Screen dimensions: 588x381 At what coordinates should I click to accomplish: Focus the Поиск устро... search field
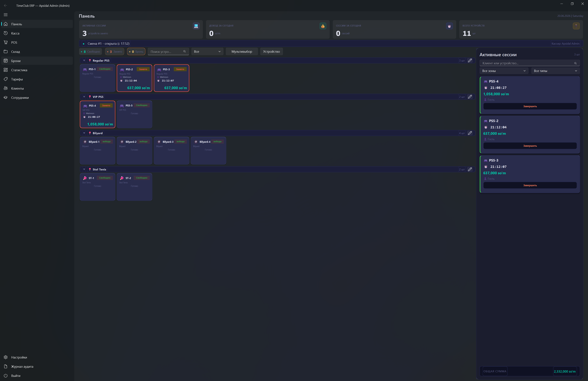pos(168,52)
